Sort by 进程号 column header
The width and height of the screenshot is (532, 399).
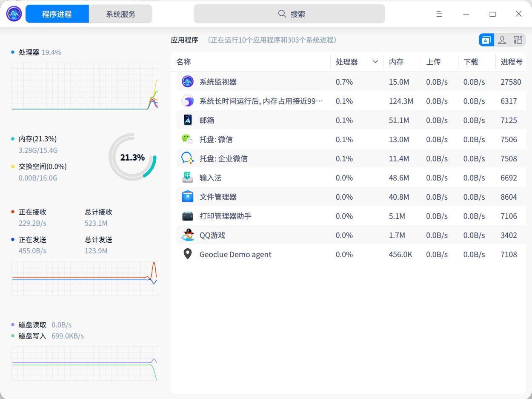click(512, 62)
